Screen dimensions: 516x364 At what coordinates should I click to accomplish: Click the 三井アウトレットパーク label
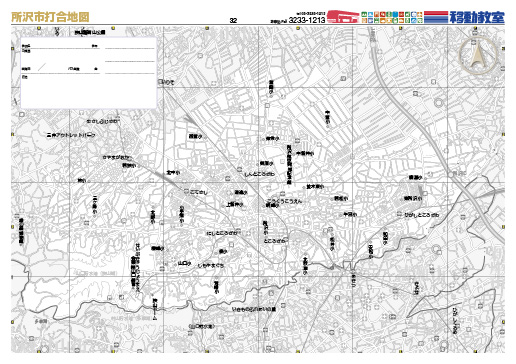[x=71, y=135]
